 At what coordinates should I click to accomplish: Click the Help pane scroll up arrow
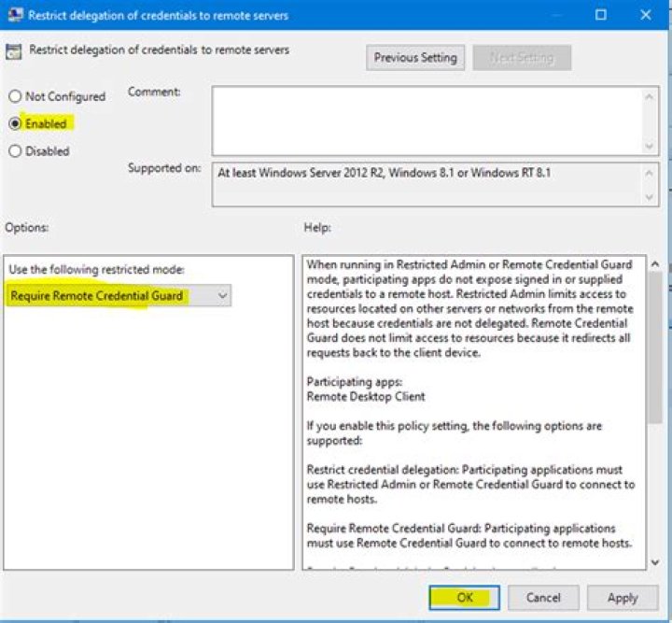[655, 263]
